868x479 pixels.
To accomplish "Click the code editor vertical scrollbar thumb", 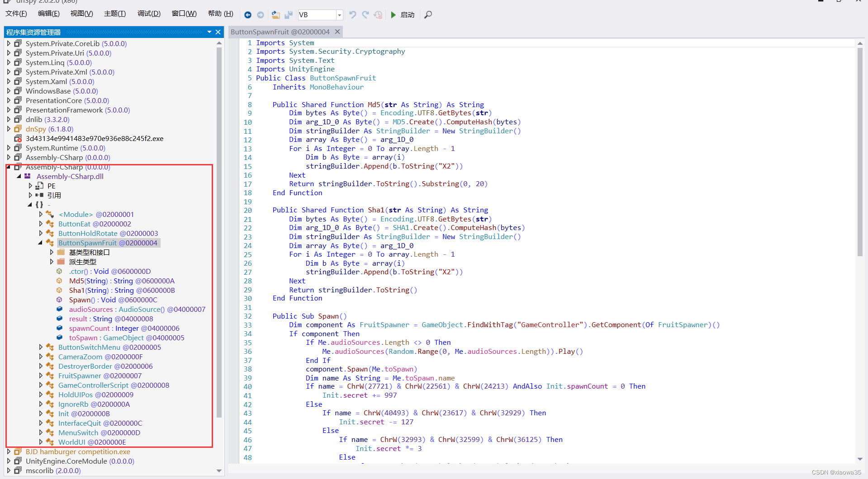I will (x=860, y=152).
